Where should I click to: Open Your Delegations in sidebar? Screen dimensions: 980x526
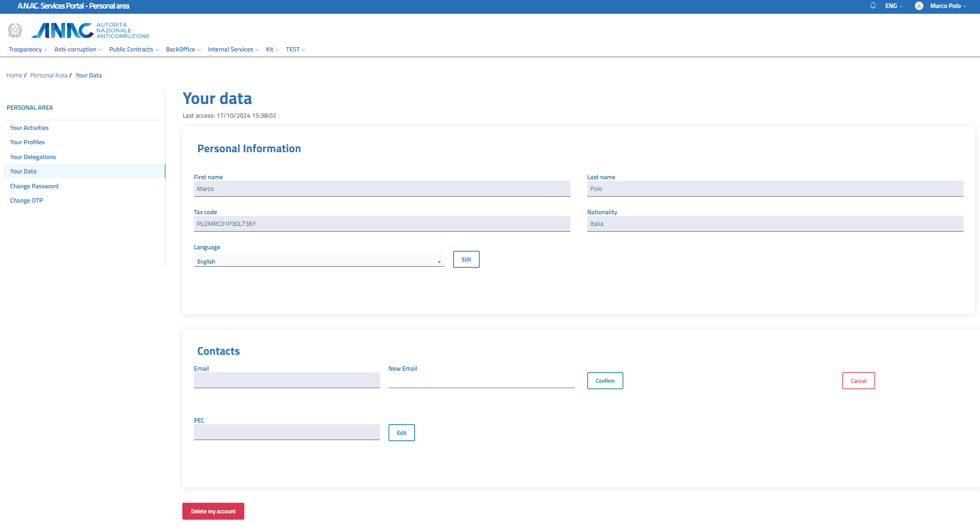[x=33, y=157]
